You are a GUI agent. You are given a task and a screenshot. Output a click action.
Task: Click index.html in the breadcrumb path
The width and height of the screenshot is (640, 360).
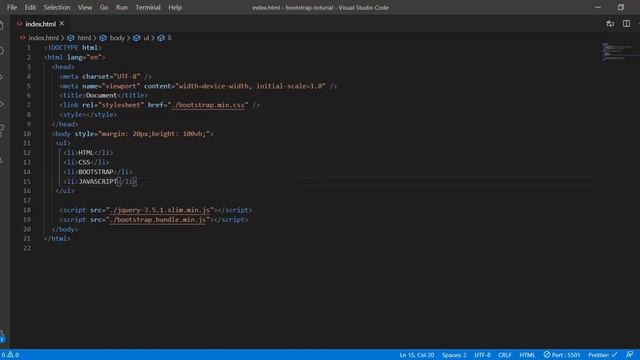44,38
